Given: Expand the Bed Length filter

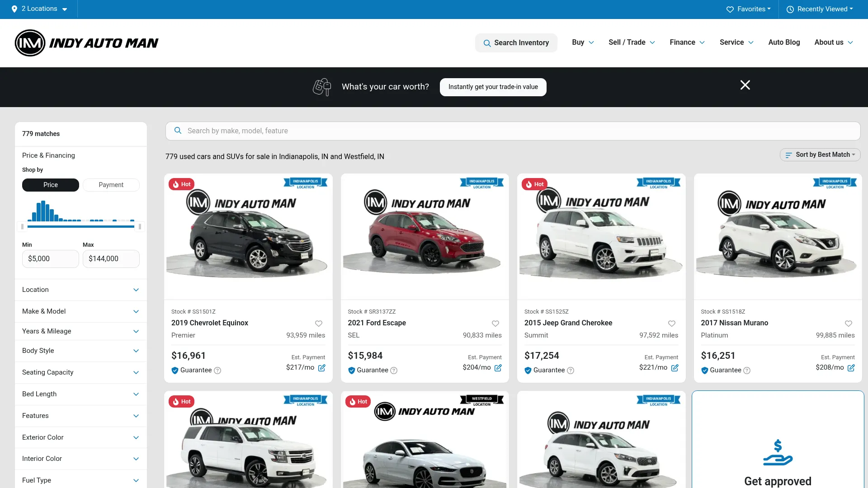Looking at the screenshot, I should point(81,394).
